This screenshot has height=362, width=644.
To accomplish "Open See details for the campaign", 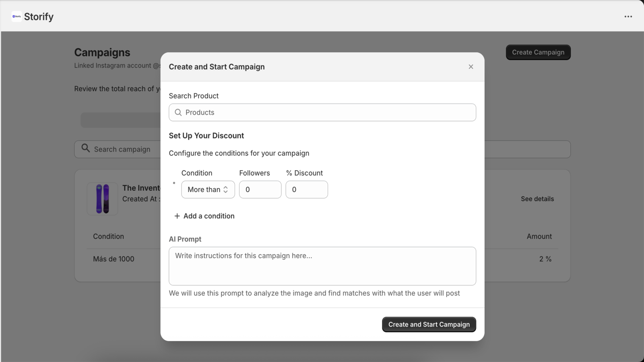I will pos(537,198).
